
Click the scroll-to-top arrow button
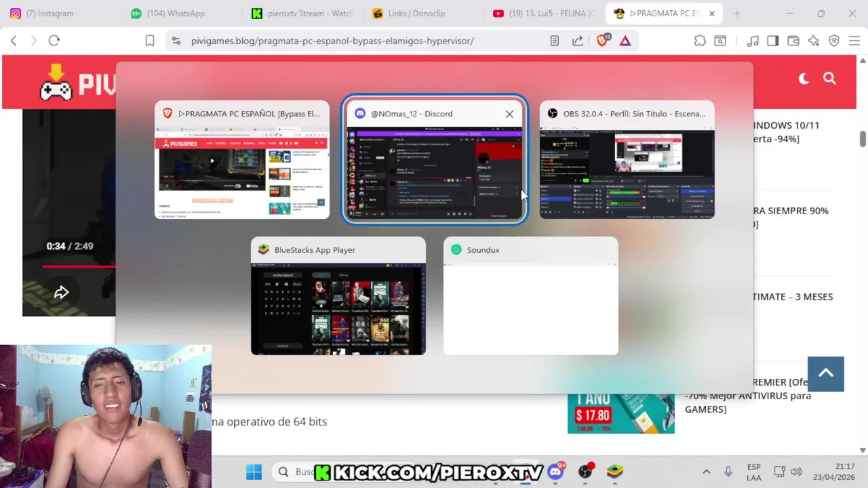point(825,373)
